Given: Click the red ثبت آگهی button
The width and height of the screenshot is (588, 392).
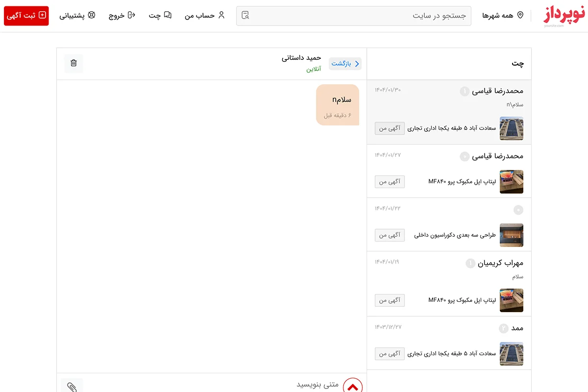Looking at the screenshot, I should pyautogui.click(x=26, y=15).
